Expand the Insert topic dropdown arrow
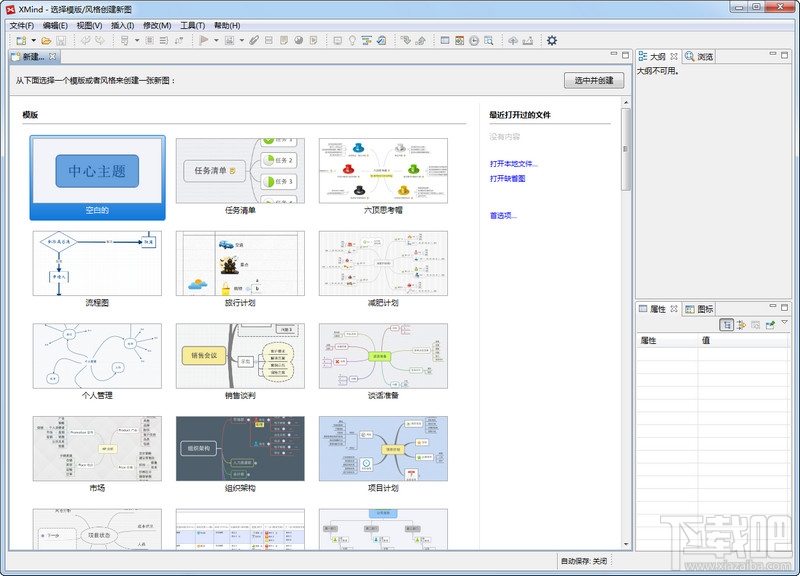 click(x=137, y=40)
